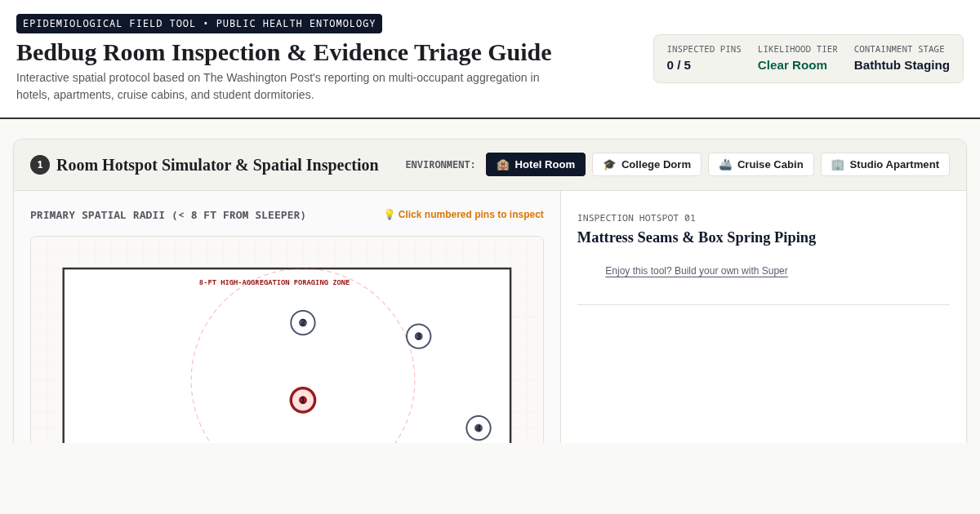Screen dimensions: 980x514
Task: Switch environment to Cruise Cabin
Action: coord(761,164)
